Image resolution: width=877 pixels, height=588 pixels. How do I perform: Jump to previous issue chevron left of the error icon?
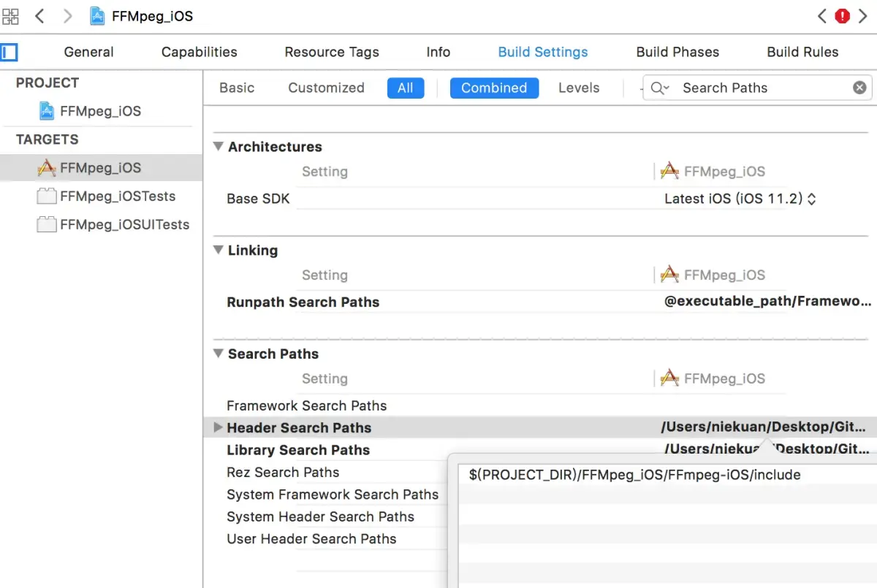click(x=822, y=16)
